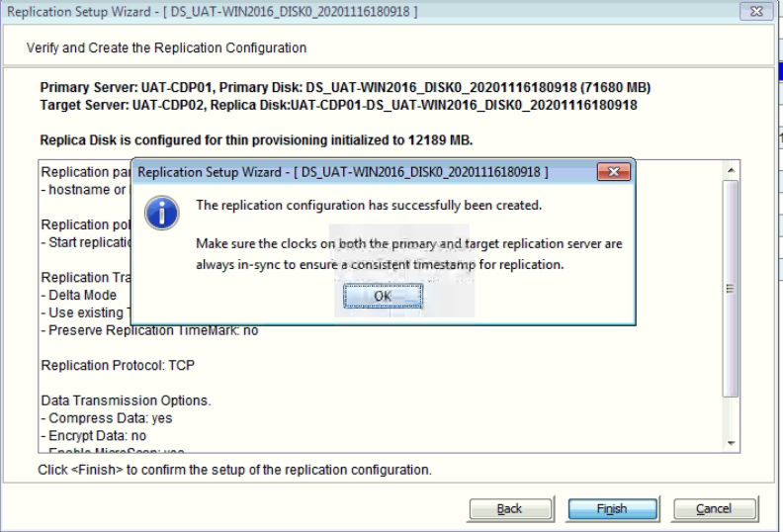This screenshot has width=783, height=532.
Task: Click the Finish button
Action: (x=613, y=508)
